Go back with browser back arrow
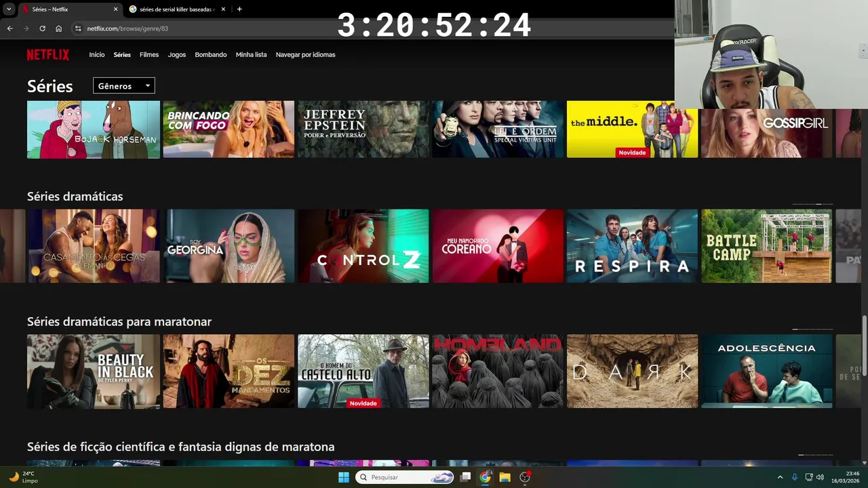This screenshot has height=488, width=868. pos(9,28)
